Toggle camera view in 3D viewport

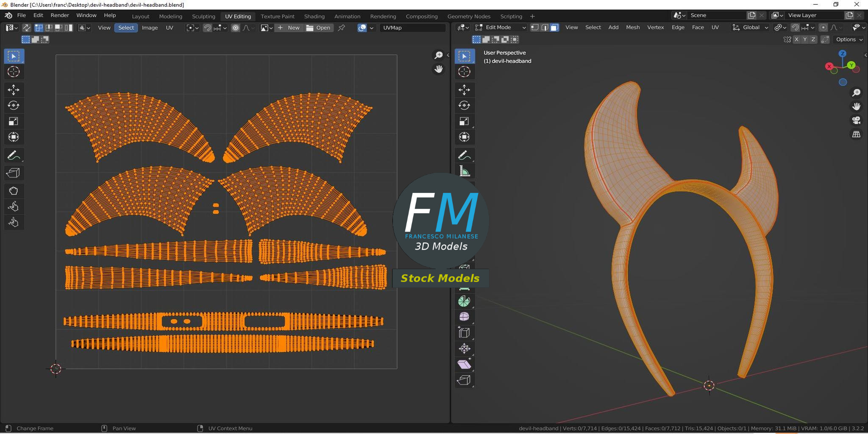point(856,120)
